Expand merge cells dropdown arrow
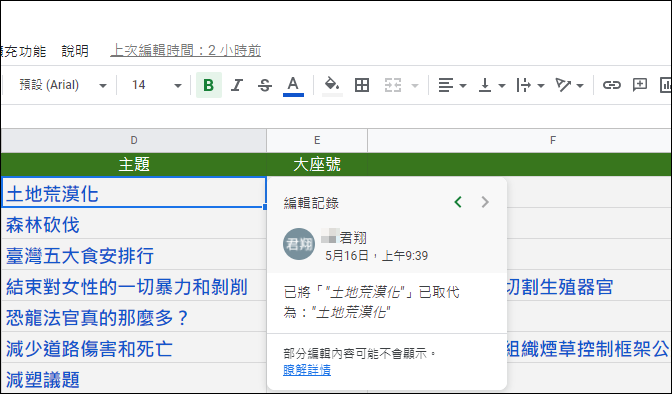 [x=414, y=85]
